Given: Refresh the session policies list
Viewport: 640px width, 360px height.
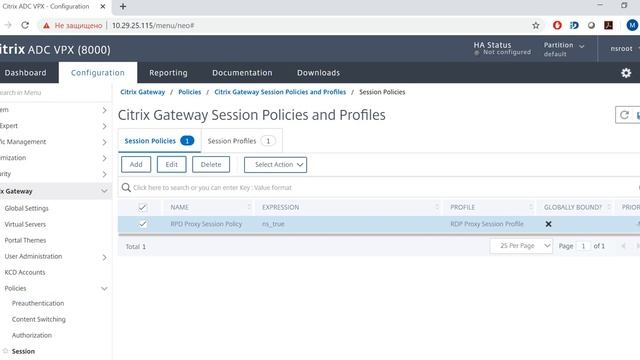Looking at the screenshot, I should click(x=624, y=115).
